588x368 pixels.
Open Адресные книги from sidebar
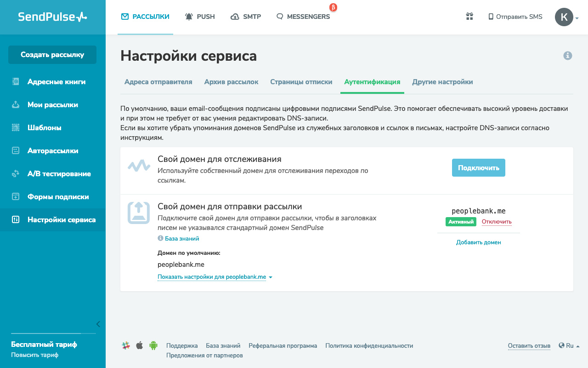coord(56,82)
